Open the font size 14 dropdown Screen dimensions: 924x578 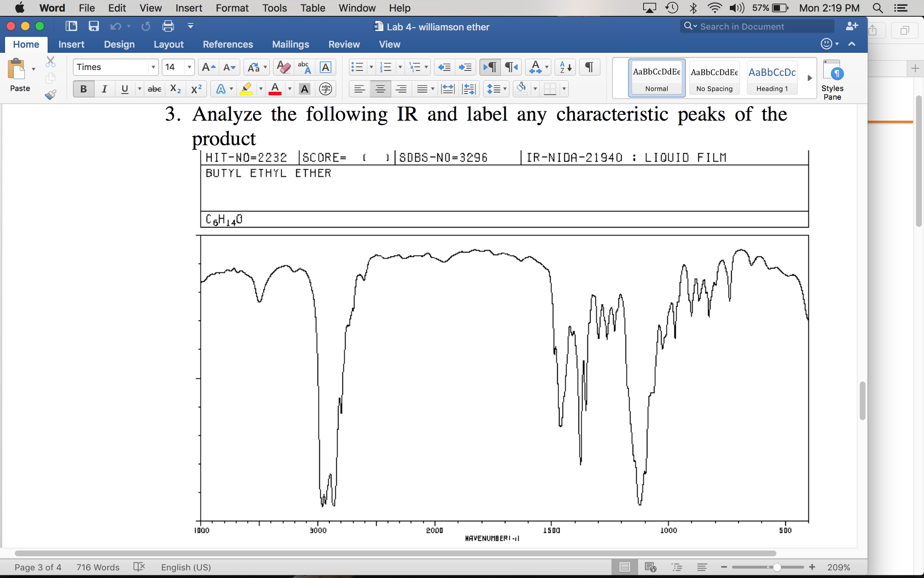189,67
